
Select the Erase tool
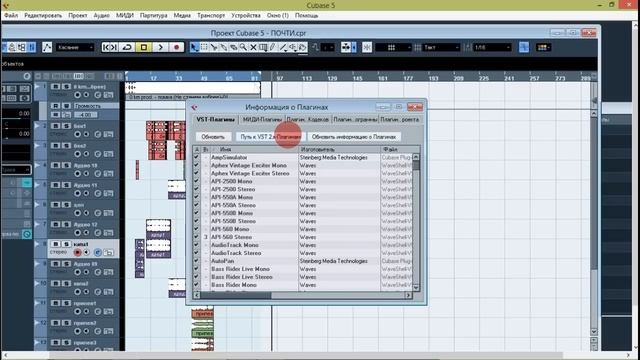pos(233,47)
